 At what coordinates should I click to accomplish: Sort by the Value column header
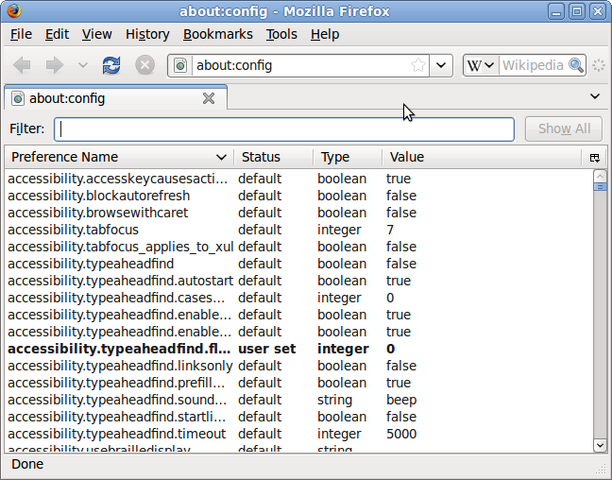click(x=481, y=157)
